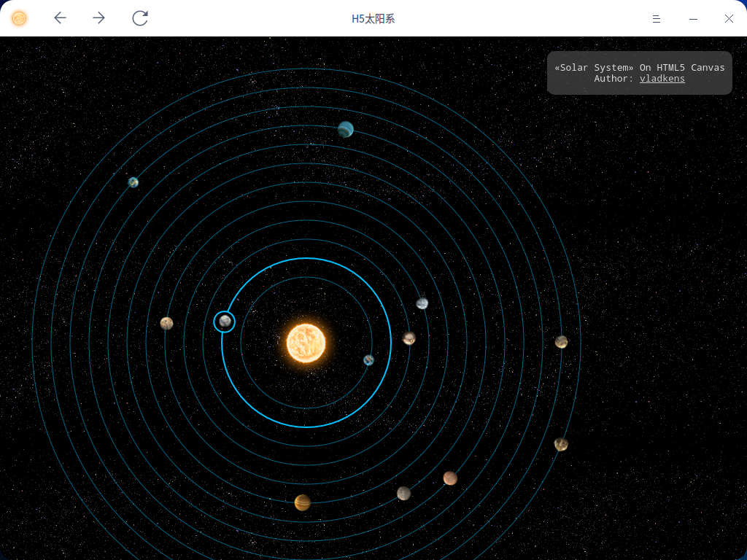This screenshot has height=560, width=747.
Task: Open the title bar hamburger menu
Action: [657, 19]
